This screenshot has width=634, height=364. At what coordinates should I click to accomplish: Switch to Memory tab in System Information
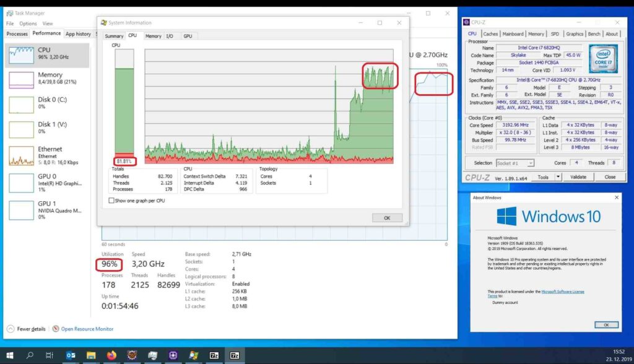pyautogui.click(x=153, y=36)
